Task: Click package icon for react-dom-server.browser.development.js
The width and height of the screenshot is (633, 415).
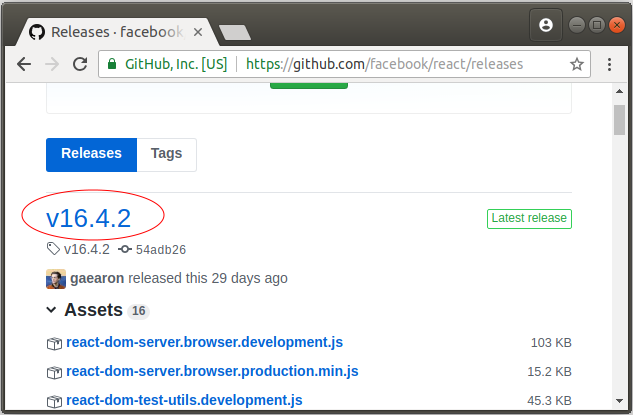Action: [54, 344]
